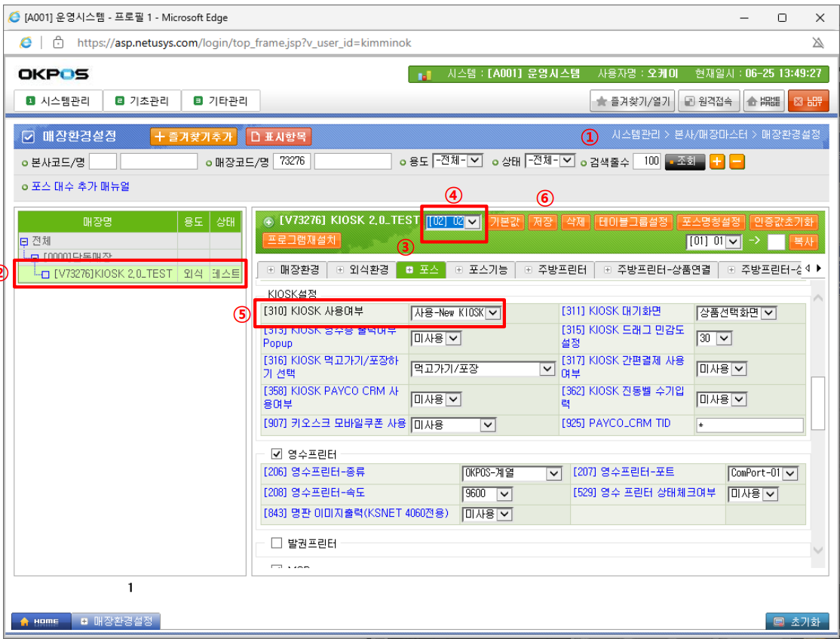
Task: Open the 기초관리 menu
Action: coord(142,100)
